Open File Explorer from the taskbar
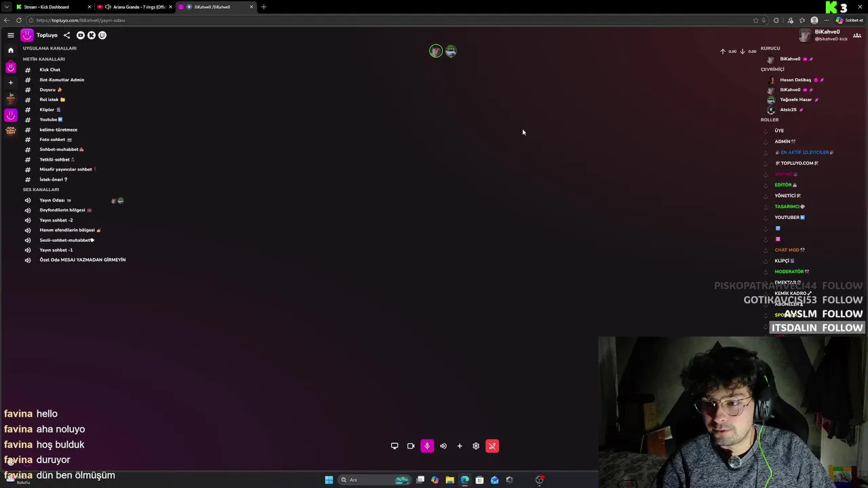Screen dimensions: 868x488 pos(450,480)
